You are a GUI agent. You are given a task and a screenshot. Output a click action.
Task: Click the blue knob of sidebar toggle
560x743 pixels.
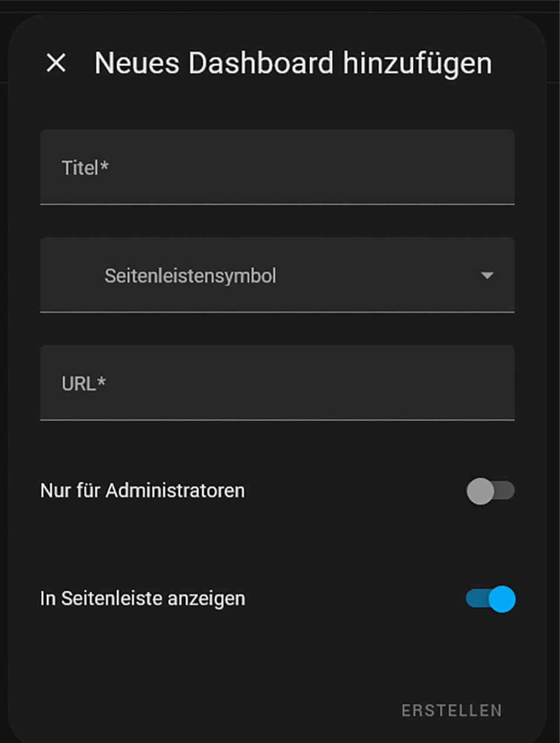point(502,599)
